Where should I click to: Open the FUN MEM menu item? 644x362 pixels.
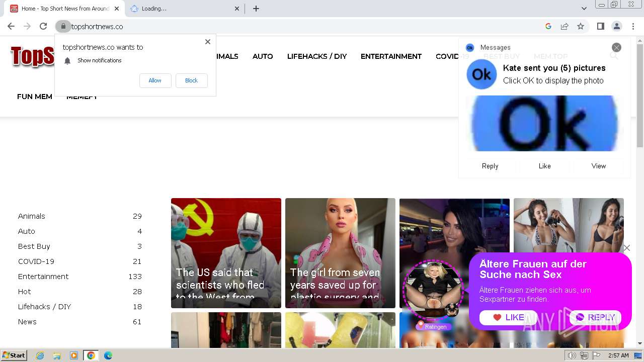[x=35, y=97]
